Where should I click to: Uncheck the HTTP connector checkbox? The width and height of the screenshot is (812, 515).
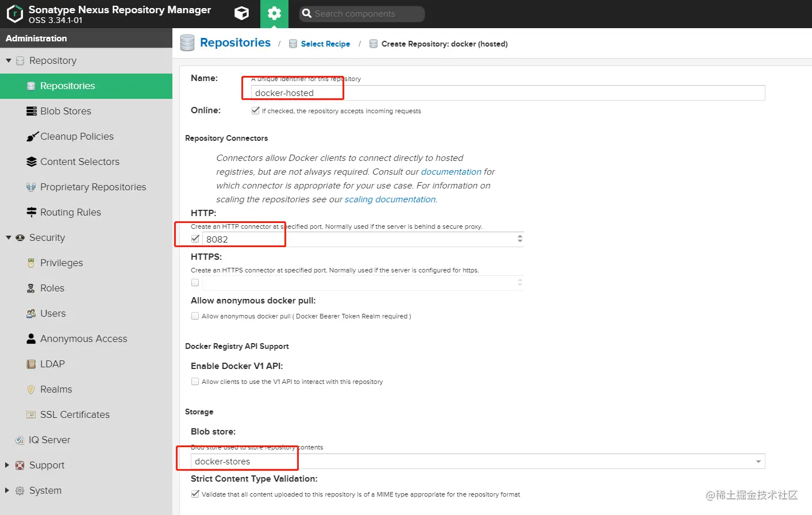[x=195, y=239]
